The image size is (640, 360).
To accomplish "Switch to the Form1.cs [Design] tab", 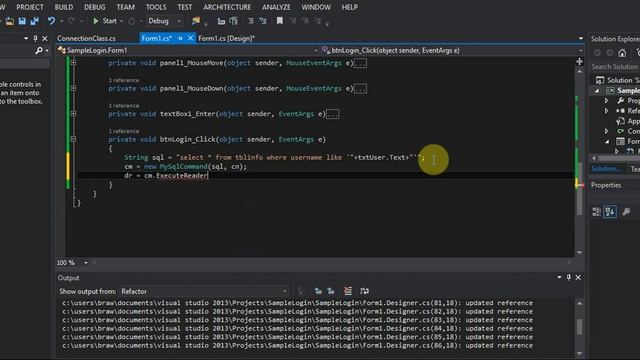I will point(227,38).
